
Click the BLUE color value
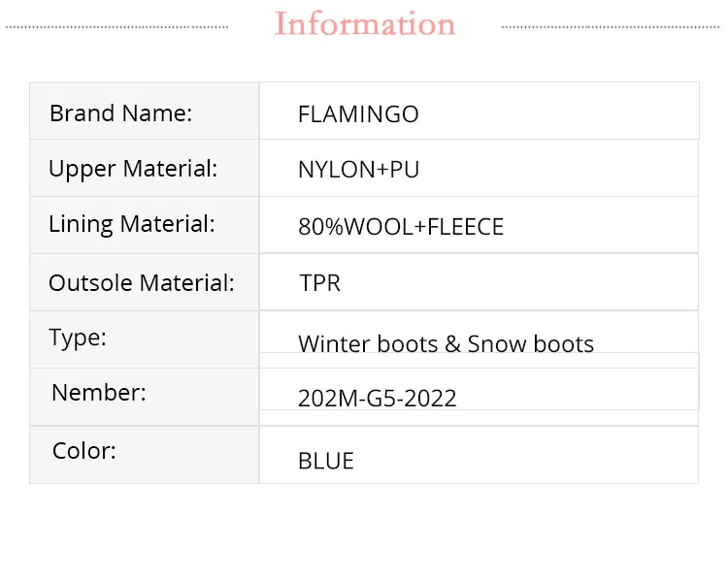pos(326,462)
